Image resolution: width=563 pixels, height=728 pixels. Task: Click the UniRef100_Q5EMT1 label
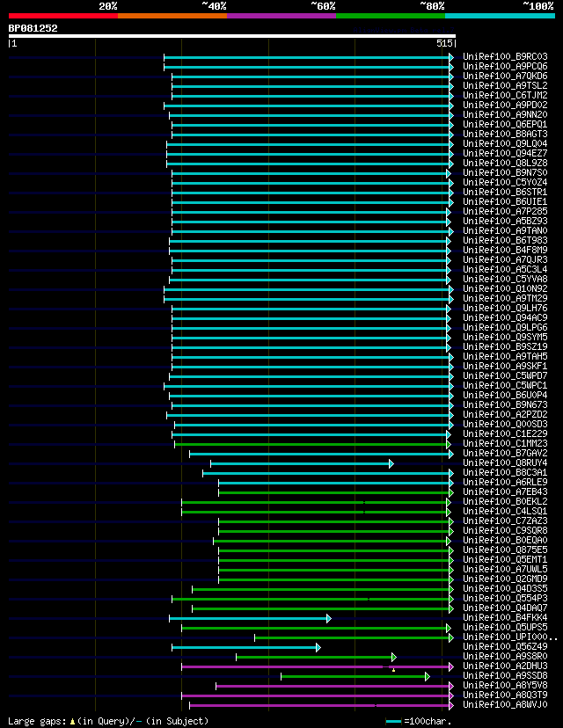pyautogui.click(x=505, y=559)
